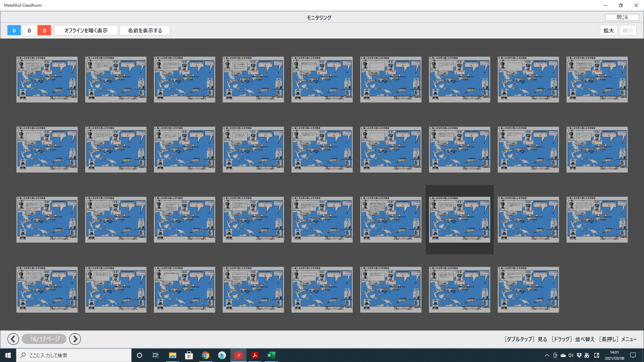Open Microsoft Store in the taskbar
This screenshot has width=644, height=362.
[189, 355]
